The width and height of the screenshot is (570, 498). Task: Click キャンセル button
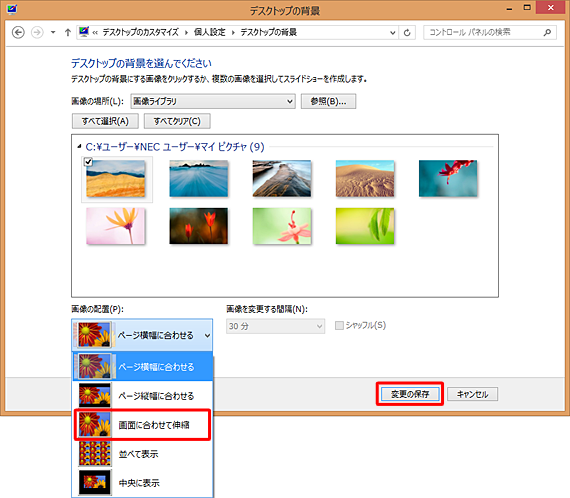tap(472, 394)
